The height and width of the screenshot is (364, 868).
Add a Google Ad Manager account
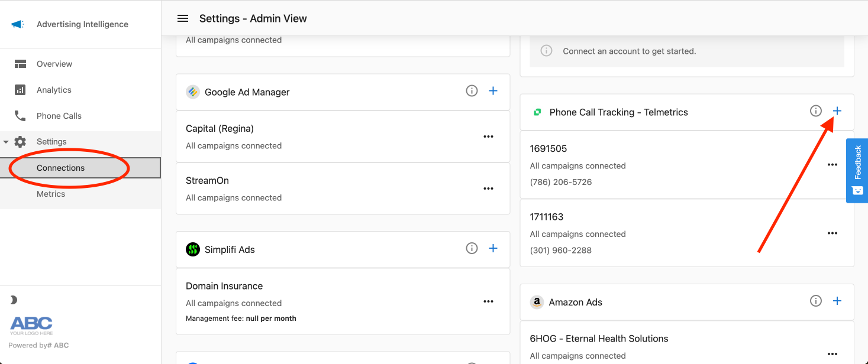coord(493,91)
